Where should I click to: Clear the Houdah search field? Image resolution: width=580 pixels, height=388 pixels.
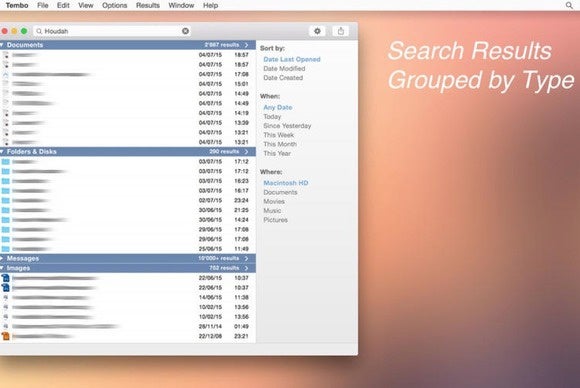click(185, 31)
